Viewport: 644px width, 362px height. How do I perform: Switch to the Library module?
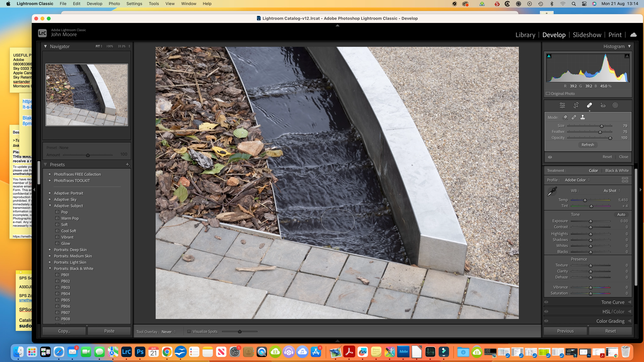(525, 35)
